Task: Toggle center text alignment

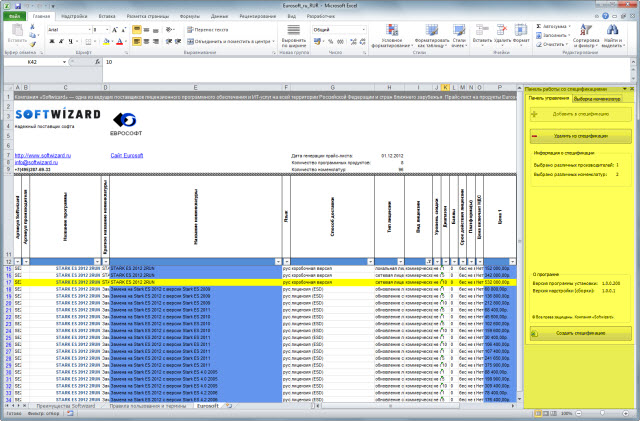Action: [146, 41]
